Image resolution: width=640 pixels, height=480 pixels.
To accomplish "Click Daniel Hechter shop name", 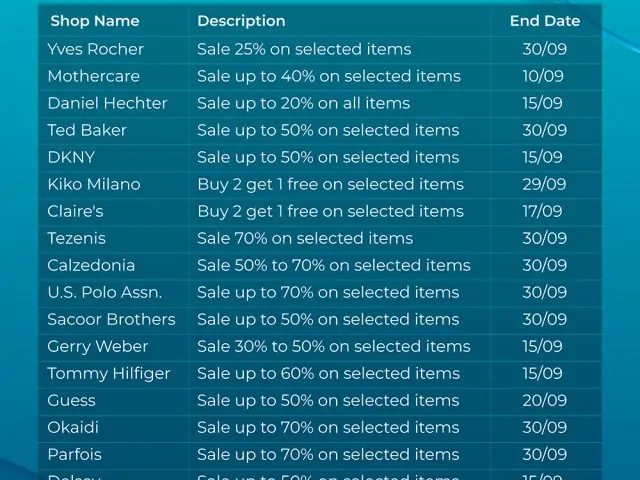I will pos(107,103).
